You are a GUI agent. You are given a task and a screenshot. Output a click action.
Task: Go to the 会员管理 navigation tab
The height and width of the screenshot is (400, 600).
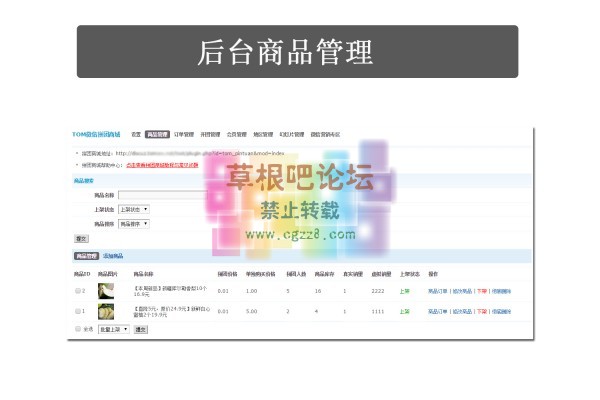pyautogui.click(x=236, y=134)
